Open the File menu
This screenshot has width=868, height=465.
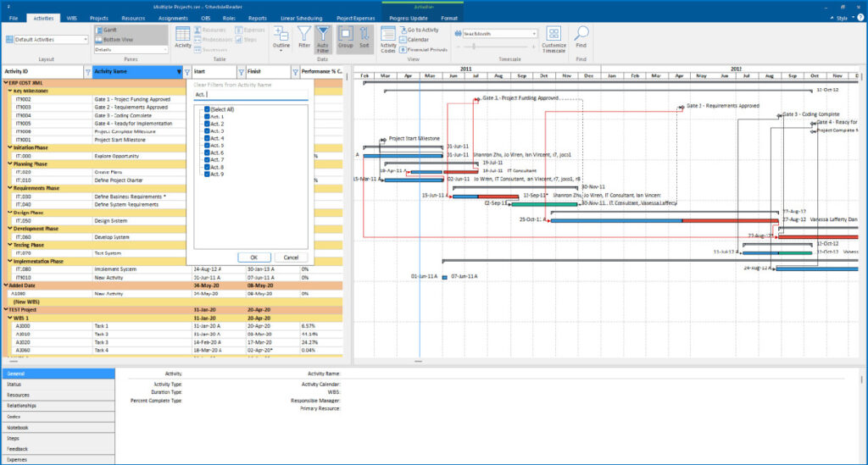pyautogui.click(x=14, y=19)
